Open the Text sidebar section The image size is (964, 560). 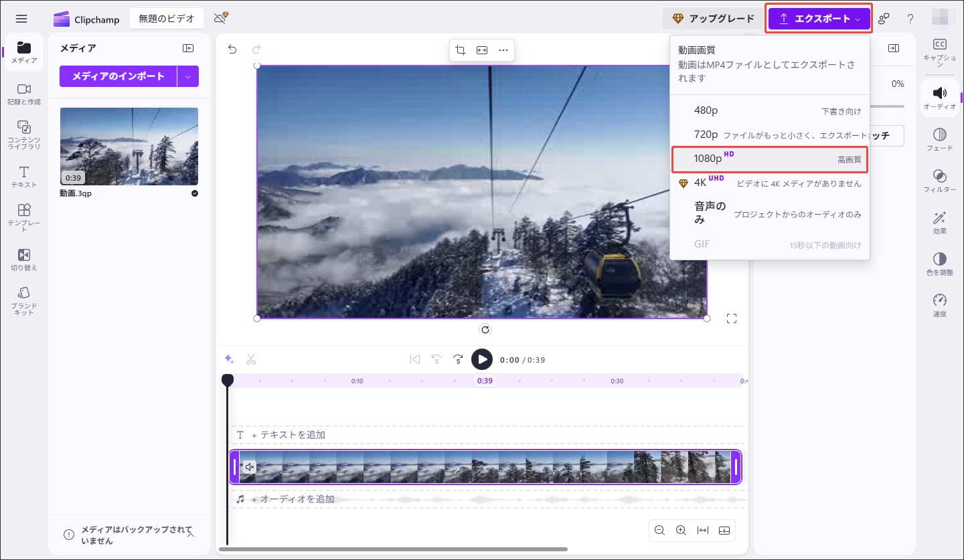[x=24, y=177]
